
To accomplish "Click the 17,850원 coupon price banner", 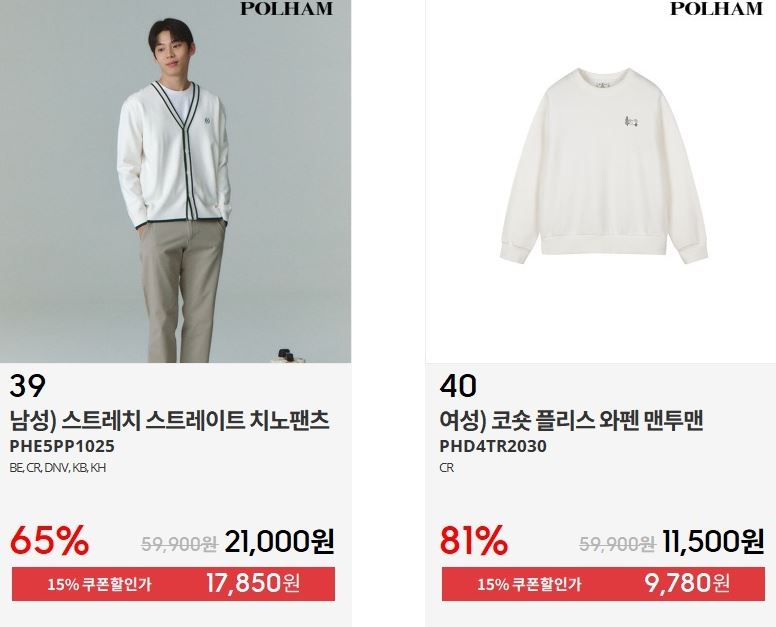I will pyautogui.click(x=173, y=584).
